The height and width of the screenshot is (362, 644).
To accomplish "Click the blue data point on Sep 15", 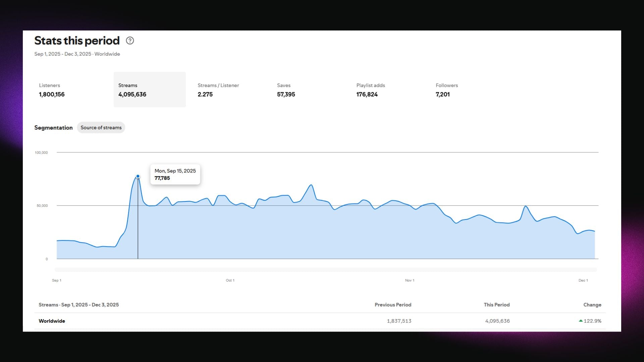I will point(138,176).
